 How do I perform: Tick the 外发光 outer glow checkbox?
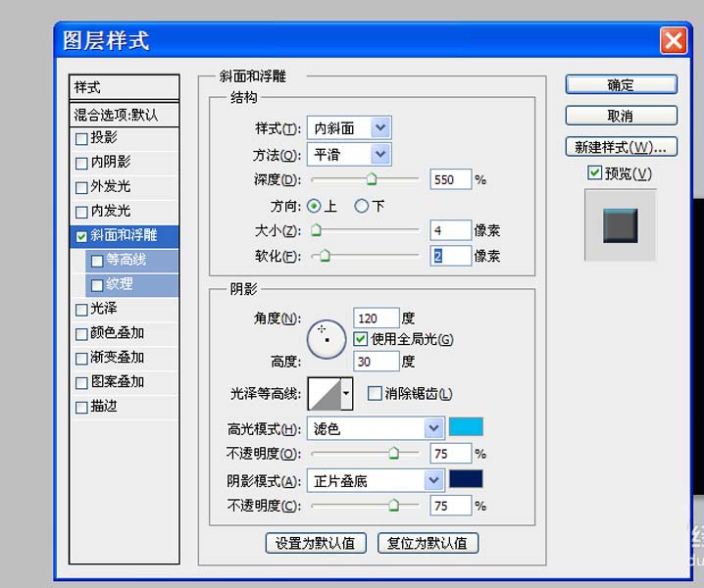coord(81,187)
